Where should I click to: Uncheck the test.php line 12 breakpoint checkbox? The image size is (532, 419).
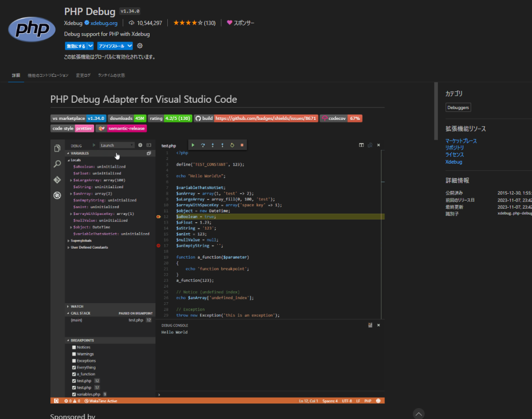pyautogui.click(x=74, y=381)
